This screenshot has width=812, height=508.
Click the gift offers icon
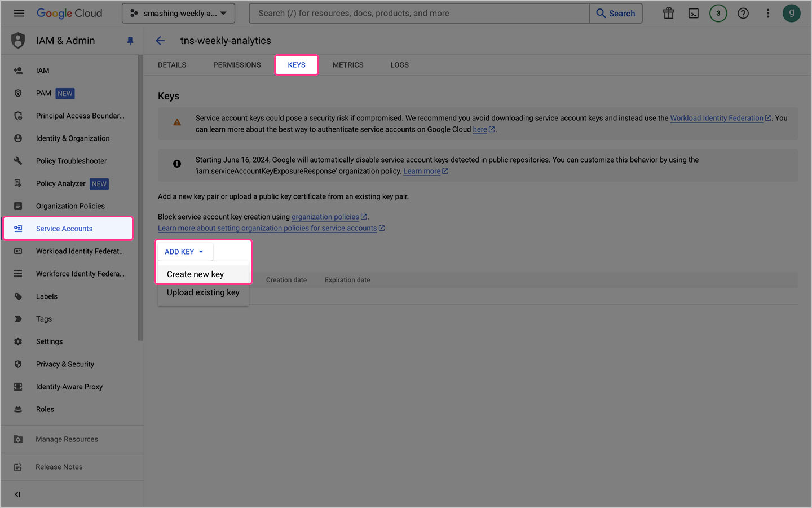click(x=668, y=13)
